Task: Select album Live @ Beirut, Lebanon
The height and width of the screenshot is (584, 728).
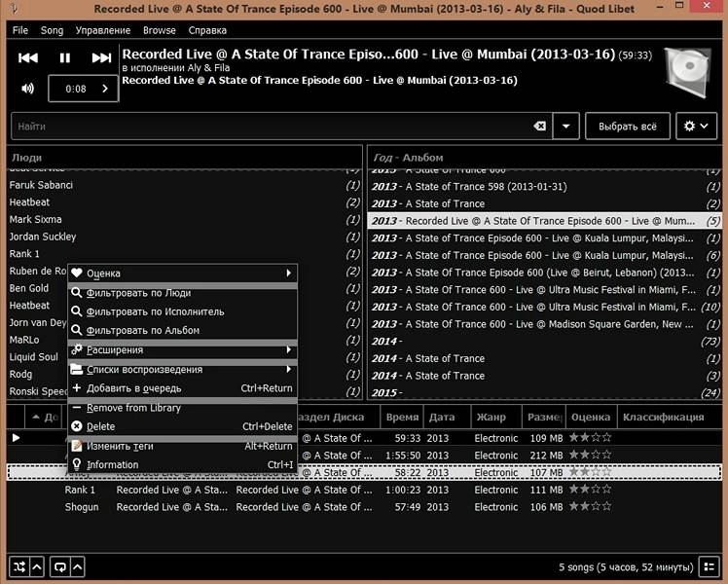Action: coord(545,273)
